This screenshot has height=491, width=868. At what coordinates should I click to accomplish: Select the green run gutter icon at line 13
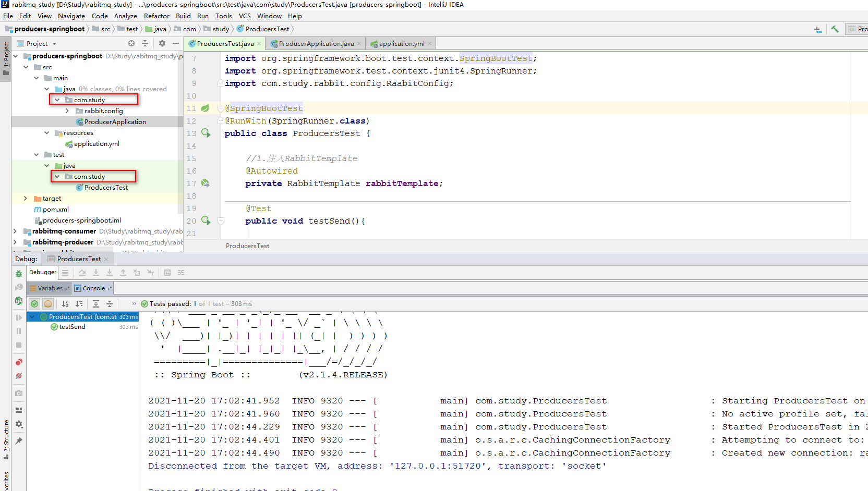(206, 133)
